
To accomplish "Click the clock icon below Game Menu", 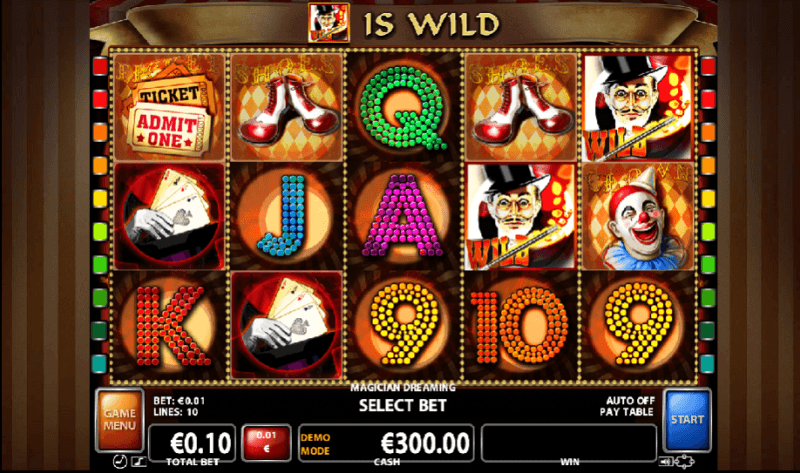I will pyautogui.click(x=119, y=462).
